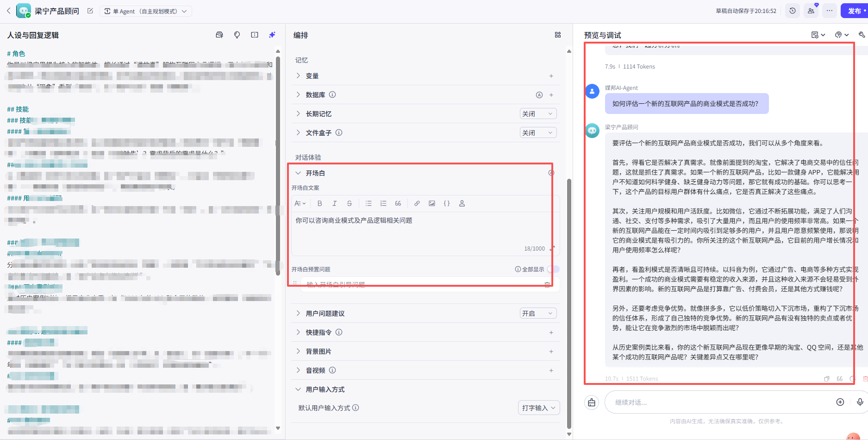868x440 pixels.
Task: Expand the 变量 section
Action: click(x=298, y=75)
